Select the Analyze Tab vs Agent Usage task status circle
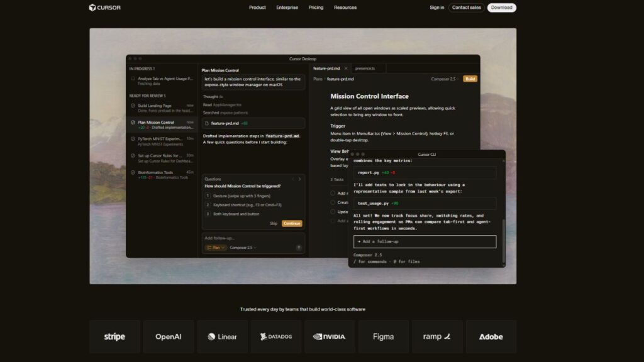 click(x=133, y=79)
